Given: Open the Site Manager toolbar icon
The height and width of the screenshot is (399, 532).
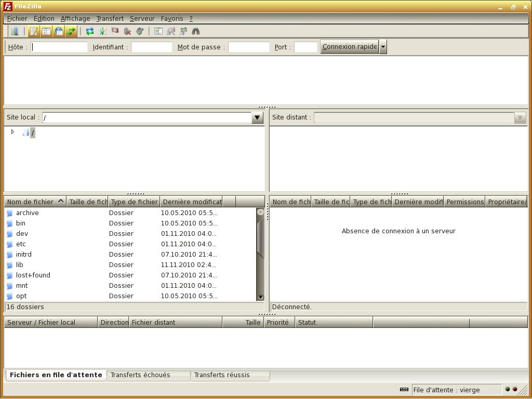Looking at the screenshot, I should point(14,31).
